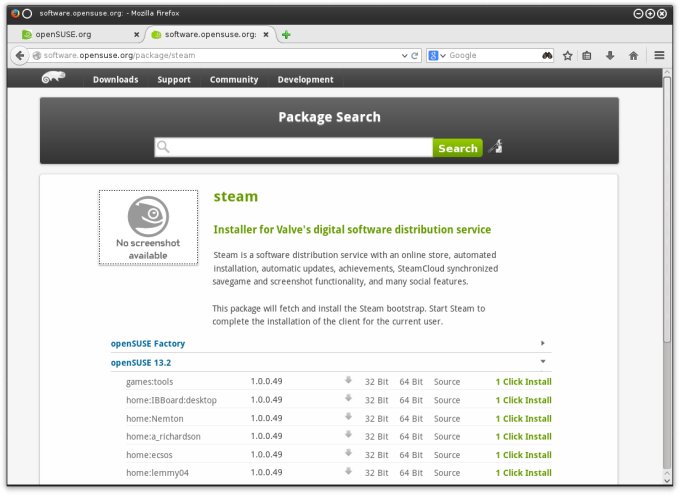Click the binoculars search icon
Image resolution: width=680 pixels, height=495 pixels.
pyautogui.click(x=547, y=55)
